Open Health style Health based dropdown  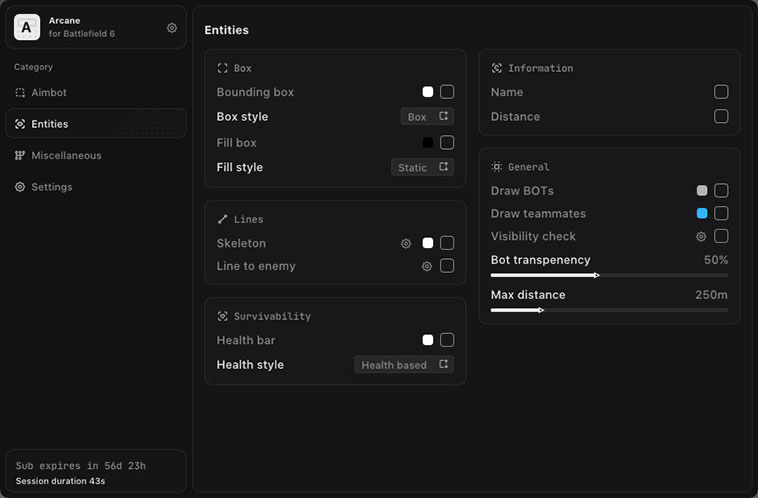coord(404,365)
